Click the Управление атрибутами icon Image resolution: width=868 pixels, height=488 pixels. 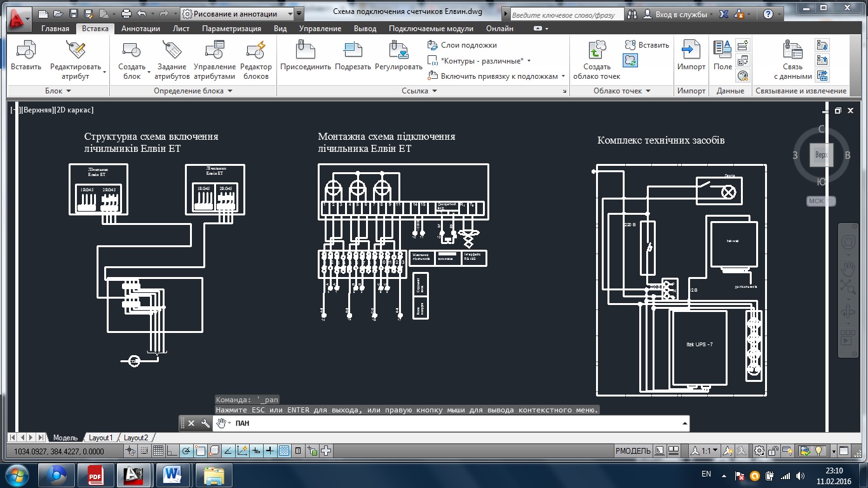pyautogui.click(x=215, y=50)
